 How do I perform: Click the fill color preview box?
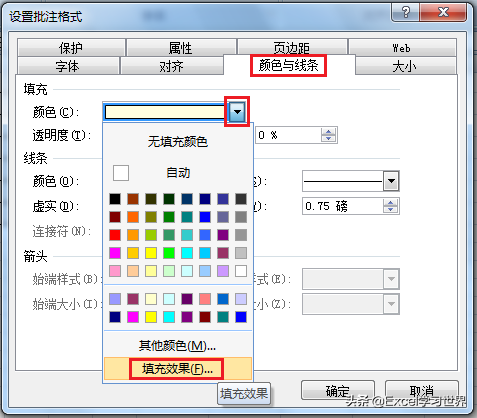(165, 112)
